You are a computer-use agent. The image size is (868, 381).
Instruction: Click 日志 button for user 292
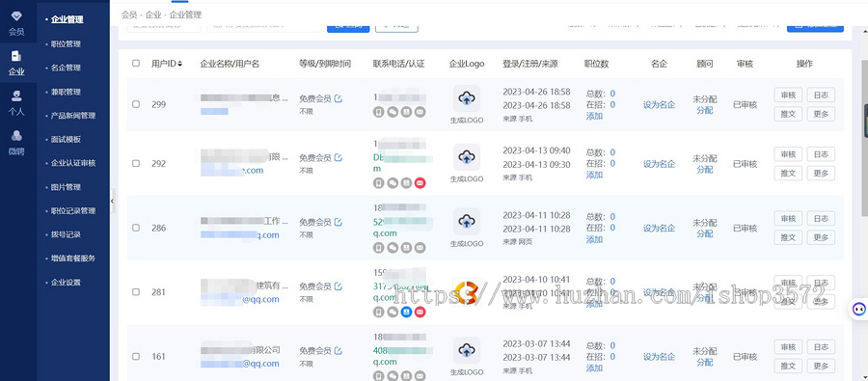pyautogui.click(x=821, y=154)
